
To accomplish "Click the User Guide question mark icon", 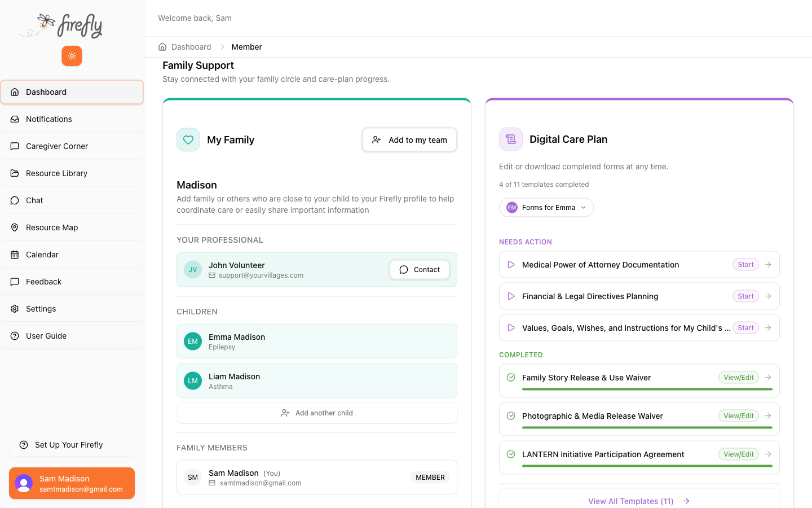I will pyautogui.click(x=15, y=336).
